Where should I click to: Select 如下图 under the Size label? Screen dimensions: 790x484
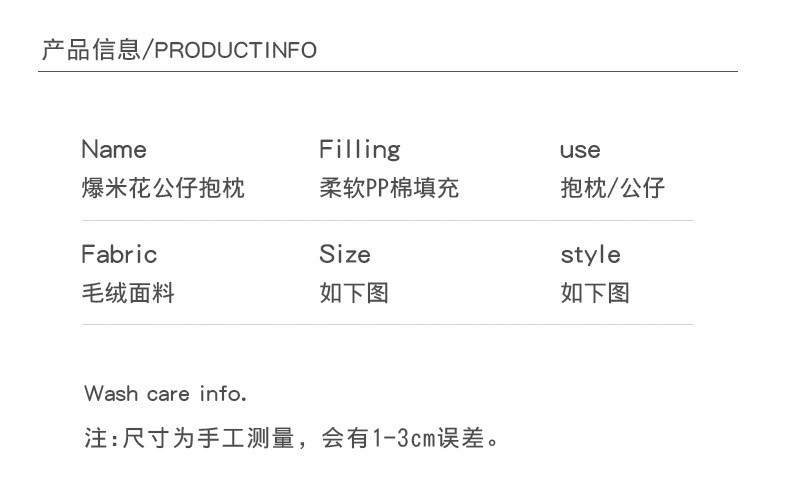tap(354, 293)
